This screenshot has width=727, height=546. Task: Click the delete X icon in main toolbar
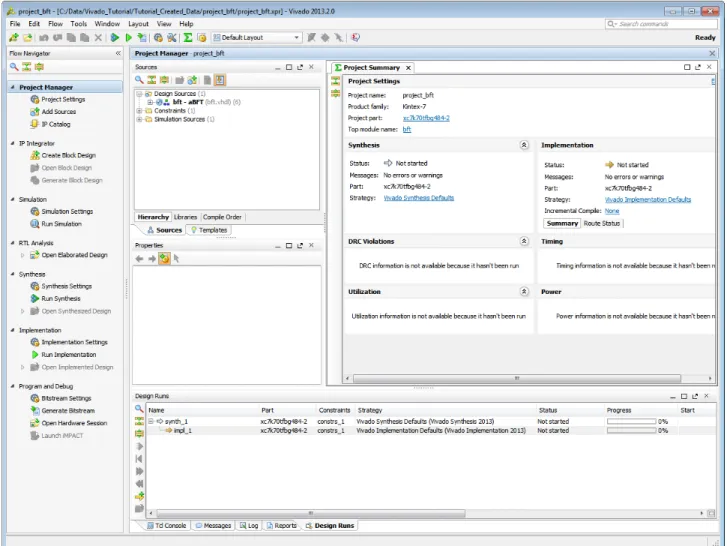[x=98, y=38]
